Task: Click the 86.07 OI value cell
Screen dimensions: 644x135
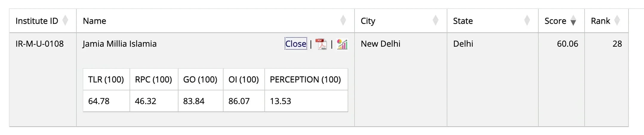Action: 239,101
